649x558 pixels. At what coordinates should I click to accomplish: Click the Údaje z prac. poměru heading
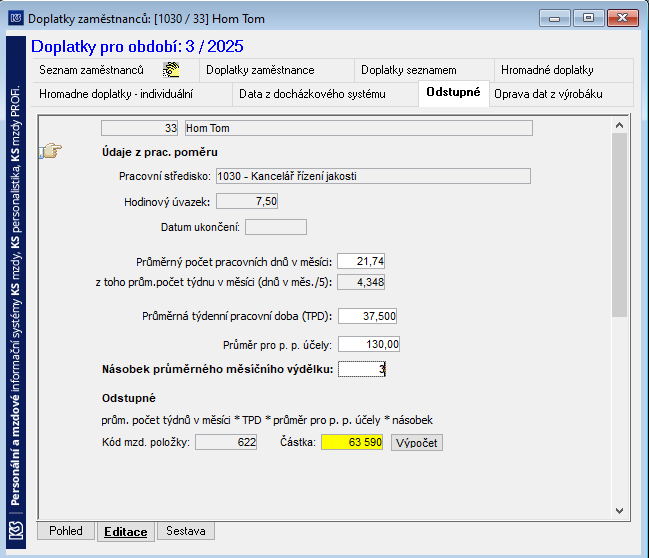point(160,152)
